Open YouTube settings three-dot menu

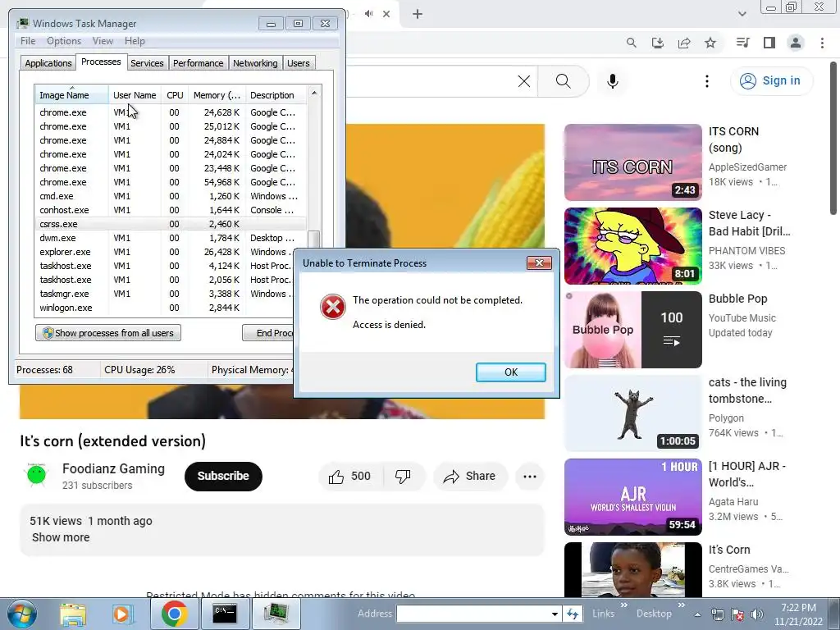706,81
